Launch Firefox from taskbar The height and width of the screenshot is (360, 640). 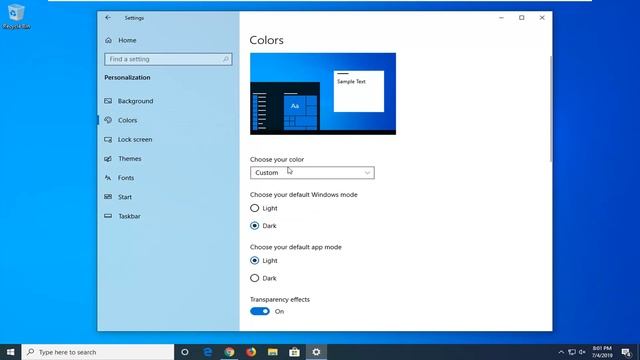[x=251, y=352]
